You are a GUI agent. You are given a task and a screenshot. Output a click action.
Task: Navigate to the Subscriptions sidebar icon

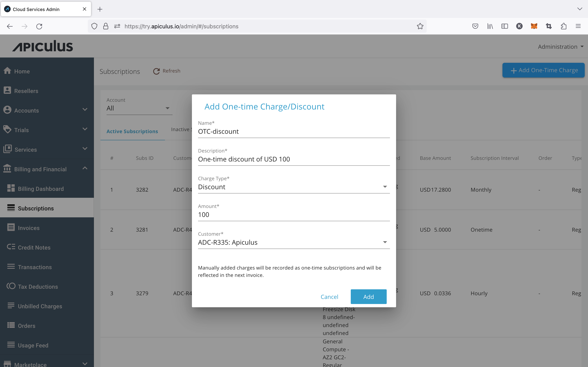click(x=11, y=208)
